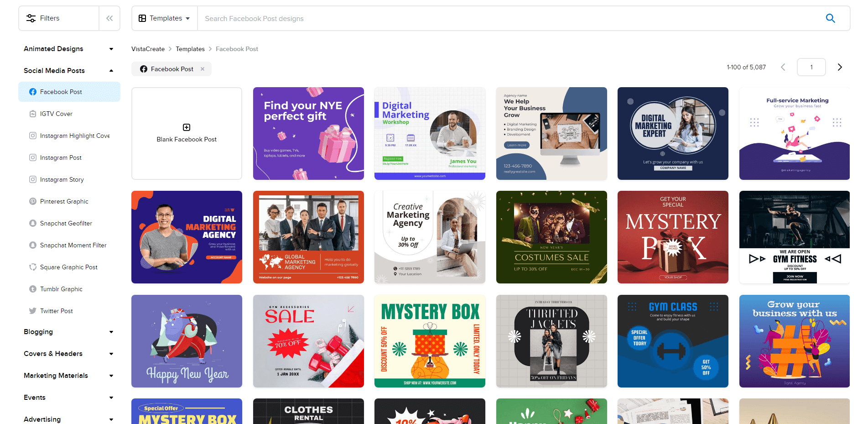Create a Blank Facebook Post
Image resolution: width=868 pixels, height=424 pixels.
click(187, 133)
